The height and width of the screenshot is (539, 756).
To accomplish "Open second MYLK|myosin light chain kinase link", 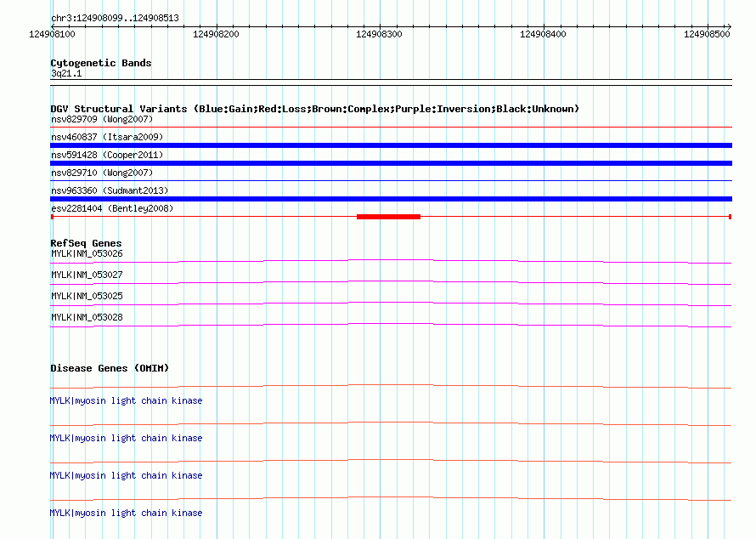I will pos(126,438).
